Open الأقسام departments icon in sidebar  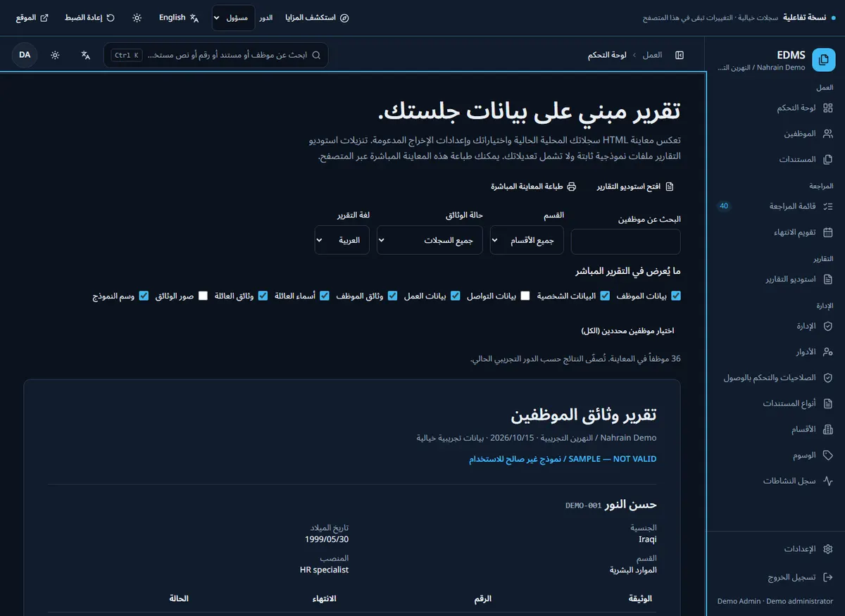point(828,429)
